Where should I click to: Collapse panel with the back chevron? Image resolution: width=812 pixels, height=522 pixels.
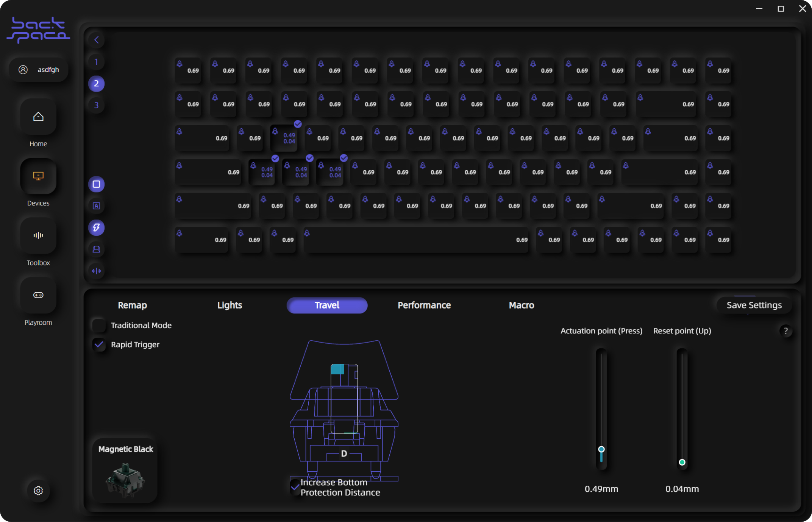[x=97, y=40]
